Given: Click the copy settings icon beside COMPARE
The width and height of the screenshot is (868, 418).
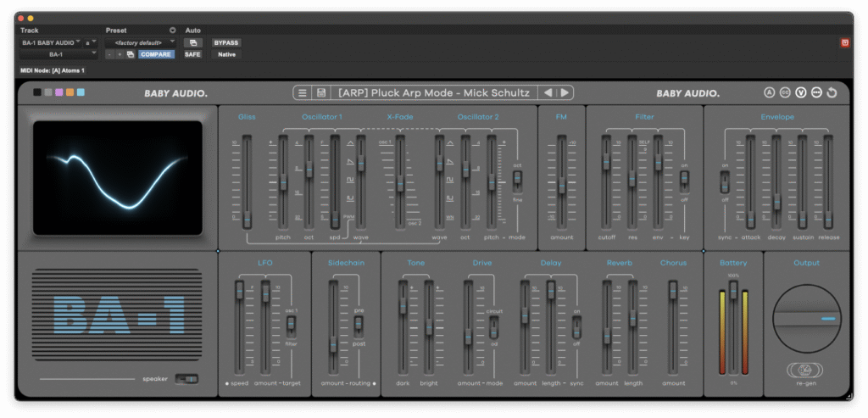Looking at the screenshot, I should click(131, 54).
